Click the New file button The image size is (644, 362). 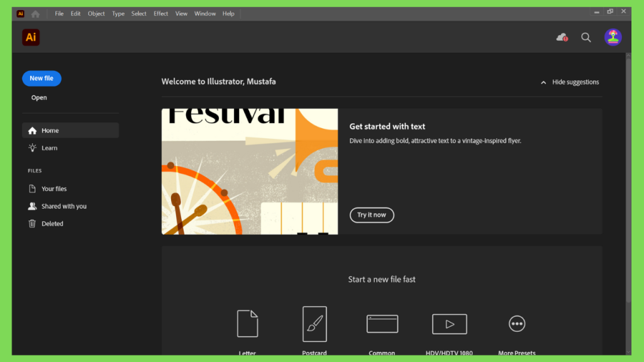pyautogui.click(x=42, y=79)
